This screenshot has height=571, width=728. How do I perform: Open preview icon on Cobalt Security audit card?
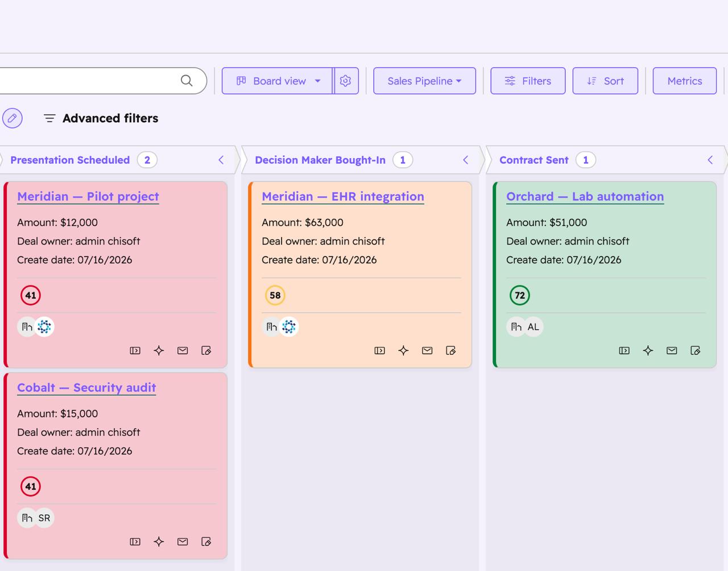[x=135, y=541]
